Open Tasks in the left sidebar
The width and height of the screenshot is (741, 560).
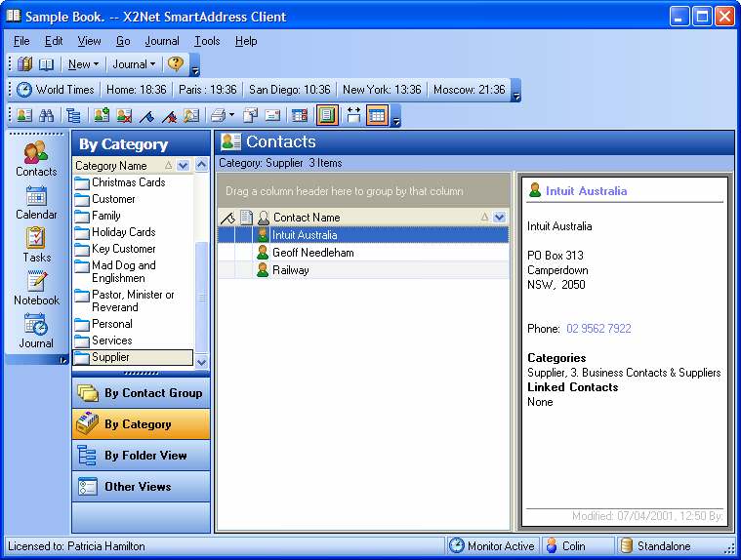click(36, 245)
